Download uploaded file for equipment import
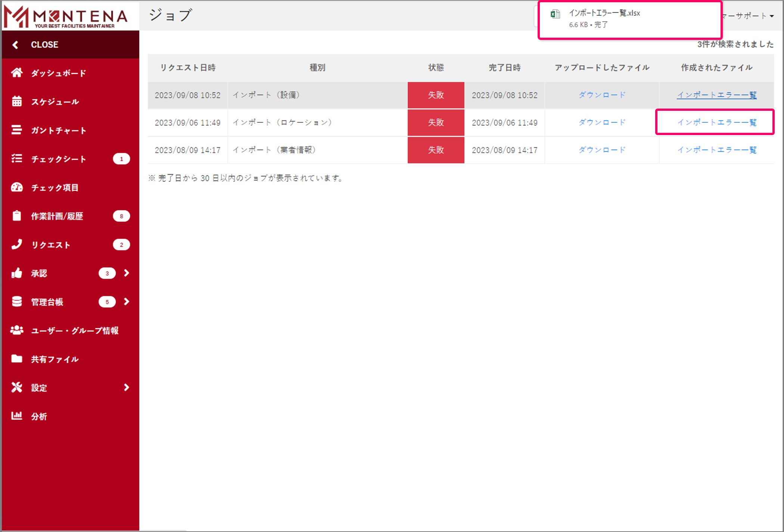Screen dimensions: 784x532 [x=602, y=95]
